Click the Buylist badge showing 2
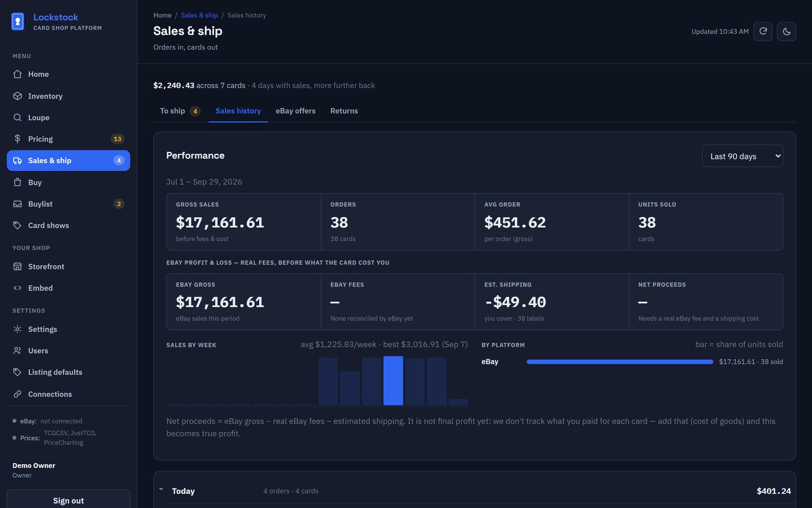Viewport: 812px width, 508px height. click(x=119, y=204)
